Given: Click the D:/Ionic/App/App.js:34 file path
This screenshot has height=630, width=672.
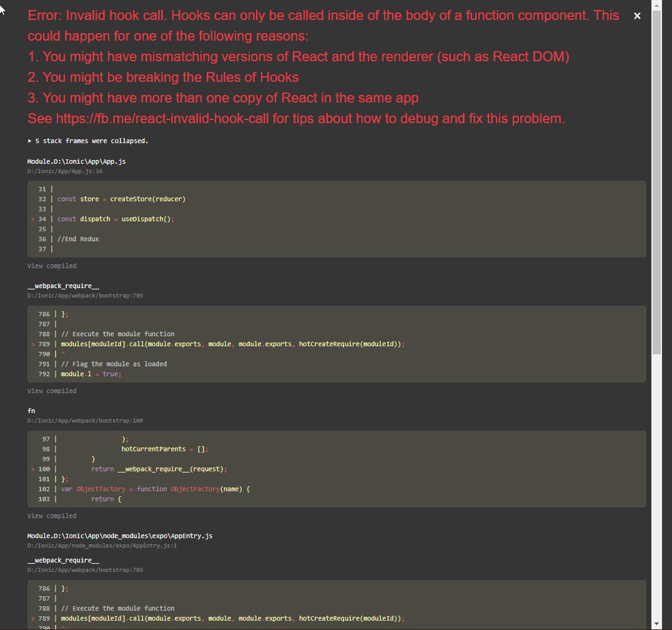Looking at the screenshot, I should coord(65,171).
